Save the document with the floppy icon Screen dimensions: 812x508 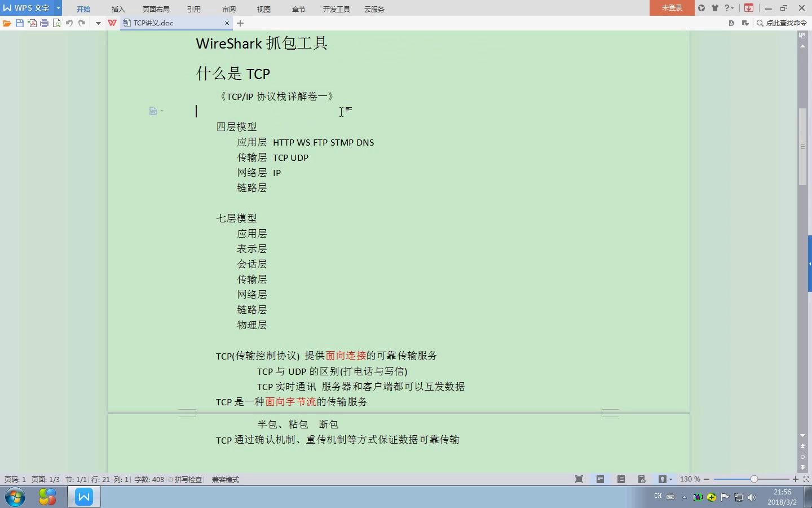point(20,23)
